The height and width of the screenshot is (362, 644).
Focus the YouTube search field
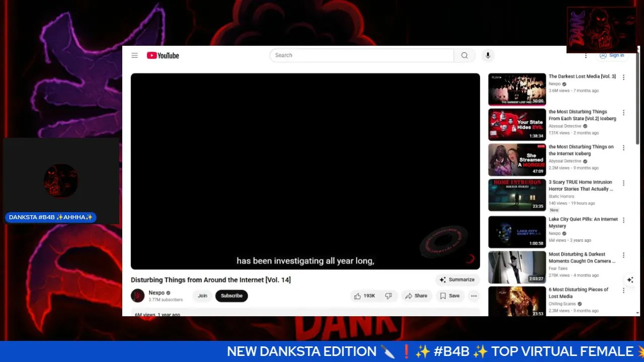click(362, 55)
